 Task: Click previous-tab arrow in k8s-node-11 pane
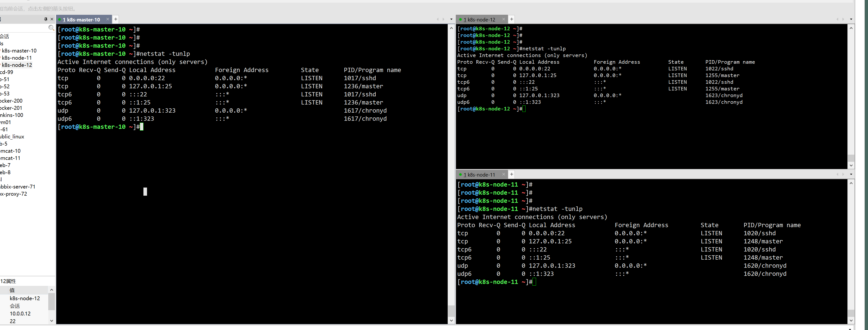coord(837,174)
